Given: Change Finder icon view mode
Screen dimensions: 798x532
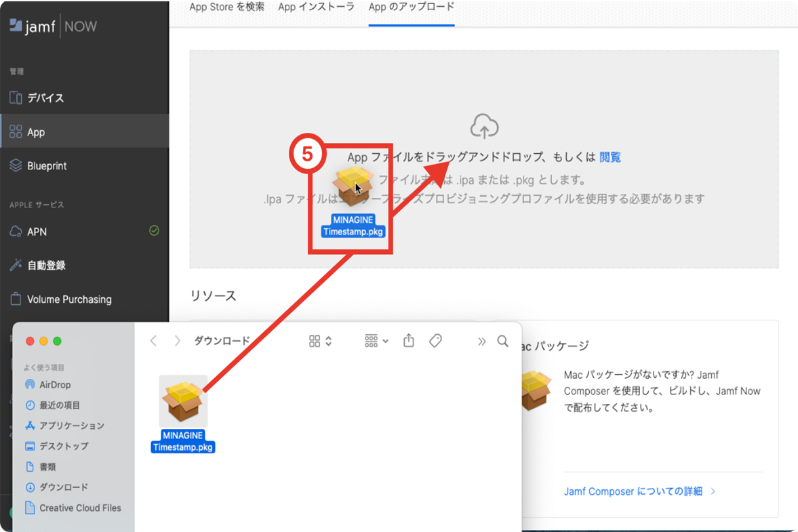Looking at the screenshot, I should (x=320, y=342).
